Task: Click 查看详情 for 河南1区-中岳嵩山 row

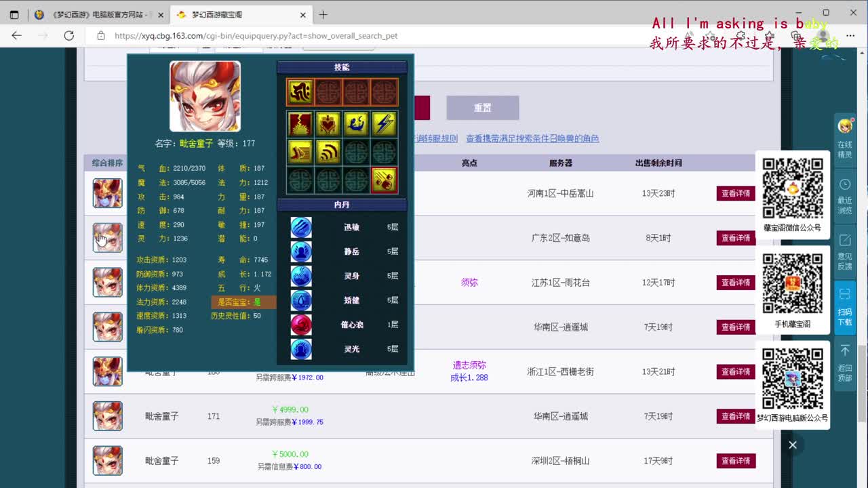Action: (x=736, y=193)
